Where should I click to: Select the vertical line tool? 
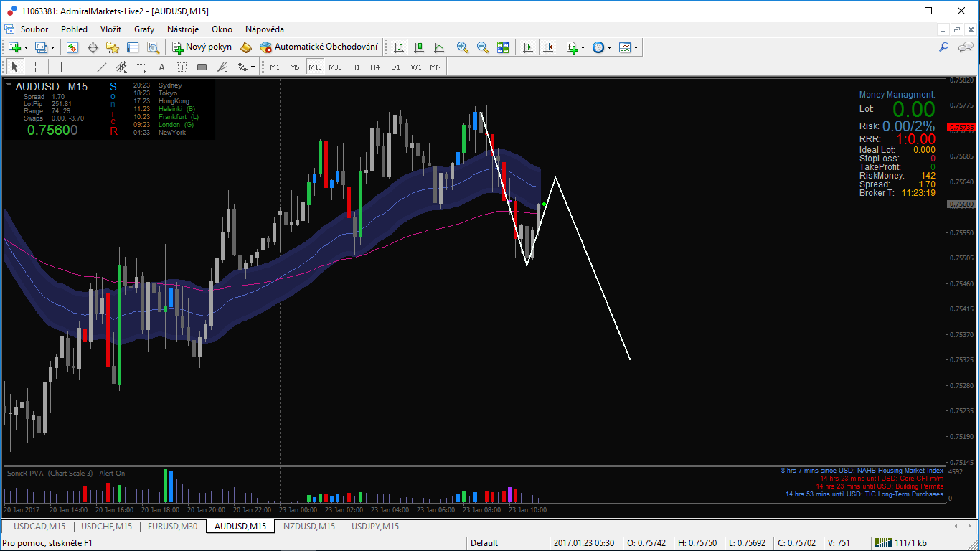[x=62, y=67]
